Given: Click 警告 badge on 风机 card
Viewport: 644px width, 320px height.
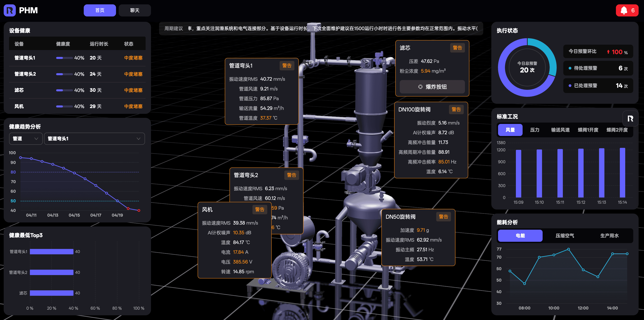Looking at the screenshot, I should pyautogui.click(x=259, y=209).
